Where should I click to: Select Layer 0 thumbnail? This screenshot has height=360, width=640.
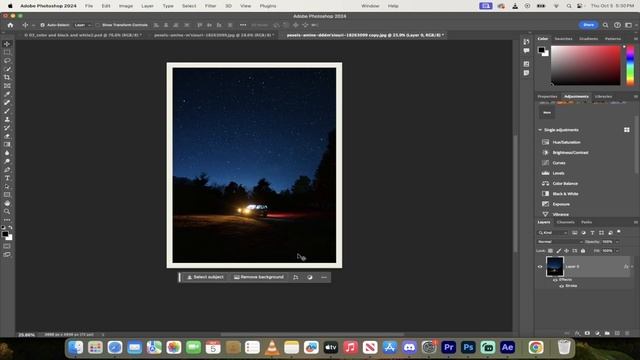[555, 267]
